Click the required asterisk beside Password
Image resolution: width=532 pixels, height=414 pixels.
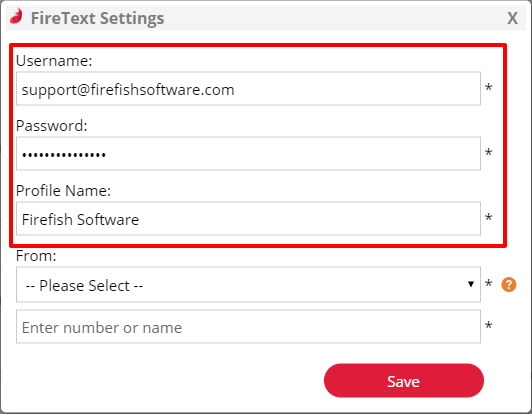488,153
